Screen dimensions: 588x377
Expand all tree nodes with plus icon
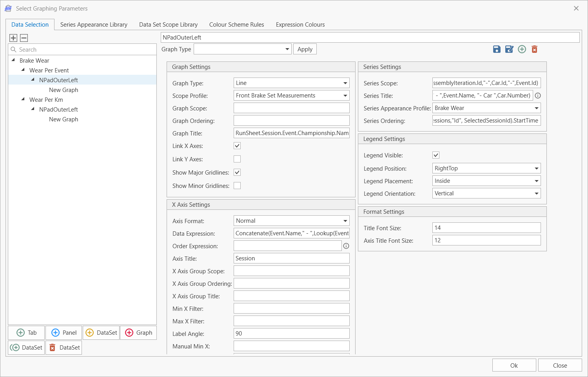[x=13, y=38]
